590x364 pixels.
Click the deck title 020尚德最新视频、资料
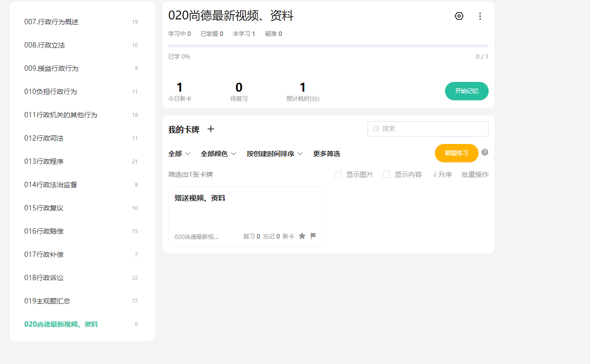click(231, 16)
